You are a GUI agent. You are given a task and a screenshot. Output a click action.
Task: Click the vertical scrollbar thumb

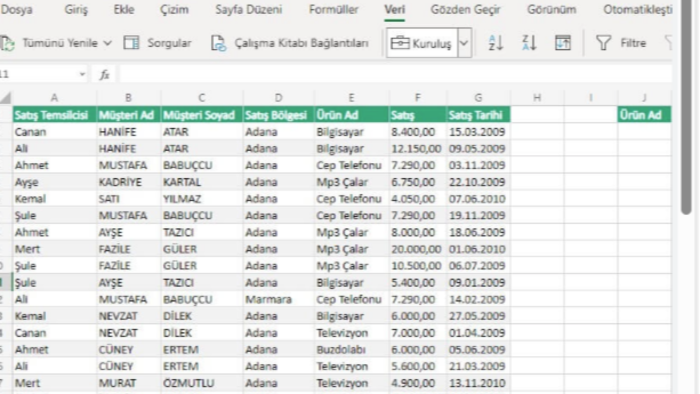point(686,107)
